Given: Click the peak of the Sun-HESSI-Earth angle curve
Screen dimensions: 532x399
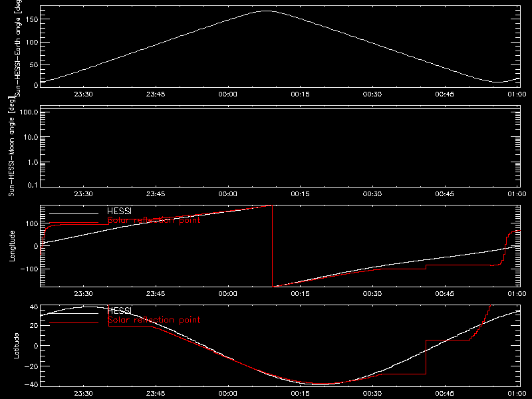Looking at the screenshot, I should pos(267,11).
